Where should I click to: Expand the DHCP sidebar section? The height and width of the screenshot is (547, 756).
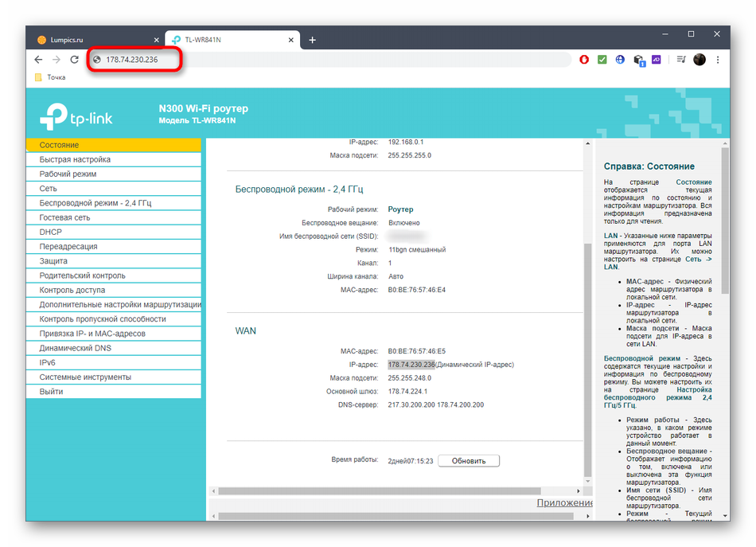pyautogui.click(x=51, y=232)
